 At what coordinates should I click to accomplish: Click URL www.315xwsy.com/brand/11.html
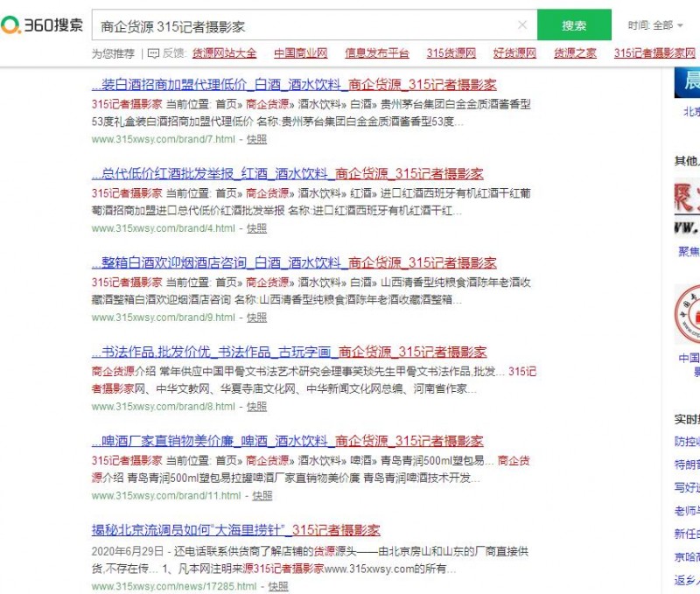point(166,496)
